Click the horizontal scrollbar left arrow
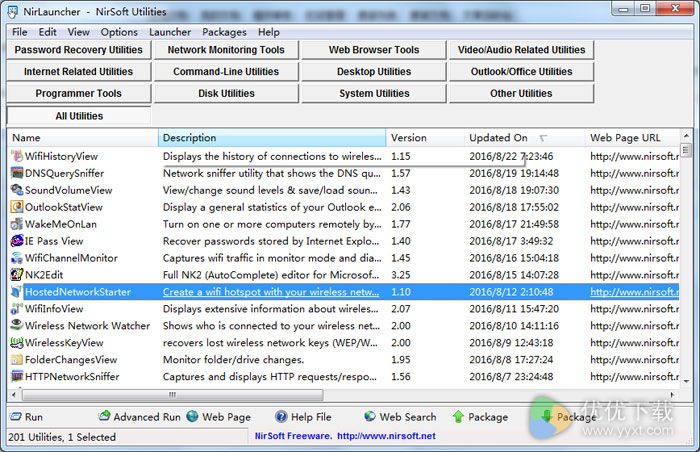 [x=14, y=395]
